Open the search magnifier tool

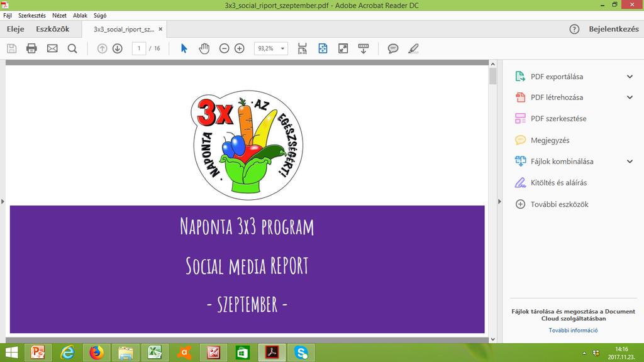pyautogui.click(x=72, y=48)
